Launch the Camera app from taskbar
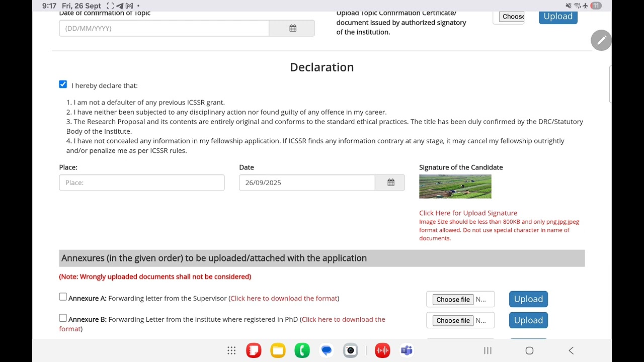Screen dimensions: 644x362 tap(351, 350)
